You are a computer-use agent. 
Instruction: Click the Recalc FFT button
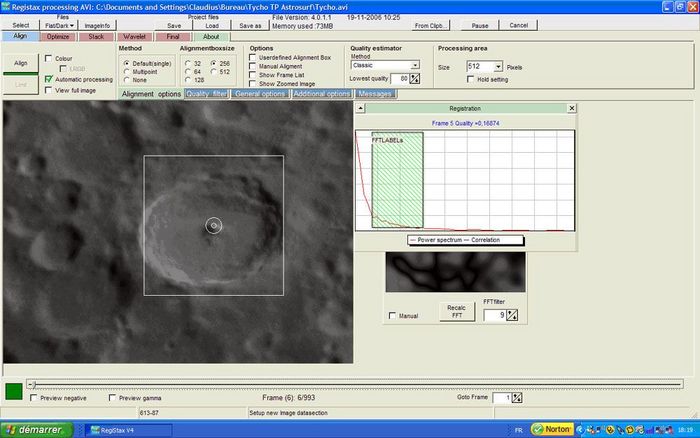[x=457, y=311]
